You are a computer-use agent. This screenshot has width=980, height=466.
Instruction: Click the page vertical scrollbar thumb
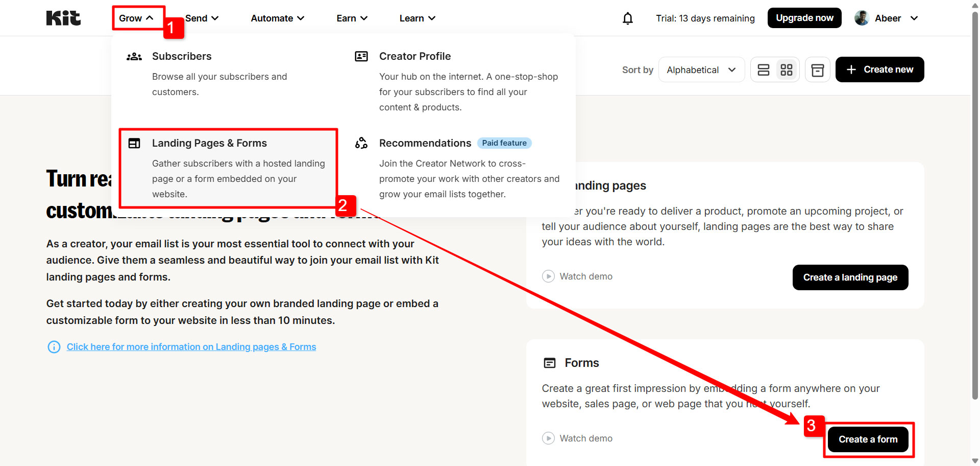tap(975, 204)
